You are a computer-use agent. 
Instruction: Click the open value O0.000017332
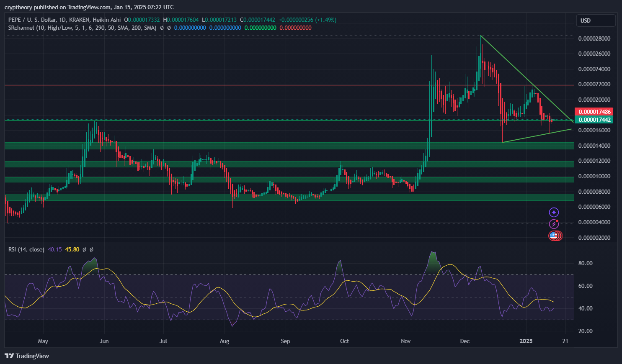(x=142, y=20)
